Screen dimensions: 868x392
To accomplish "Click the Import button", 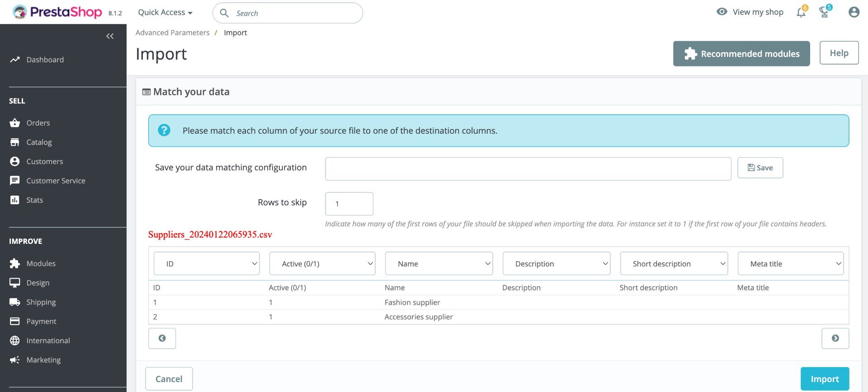I will click(825, 379).
